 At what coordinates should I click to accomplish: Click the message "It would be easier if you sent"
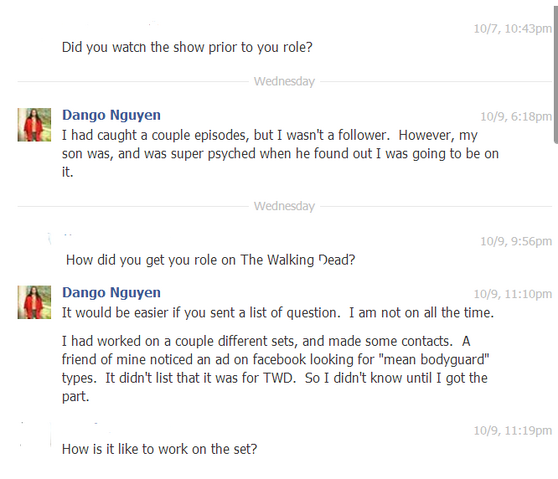tap(278, 313)
